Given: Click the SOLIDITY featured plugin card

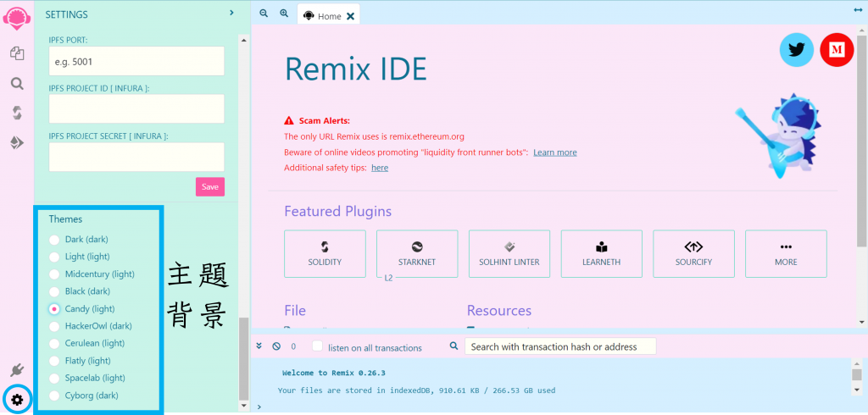Looking at the screenshot, I should coord(325,254).
